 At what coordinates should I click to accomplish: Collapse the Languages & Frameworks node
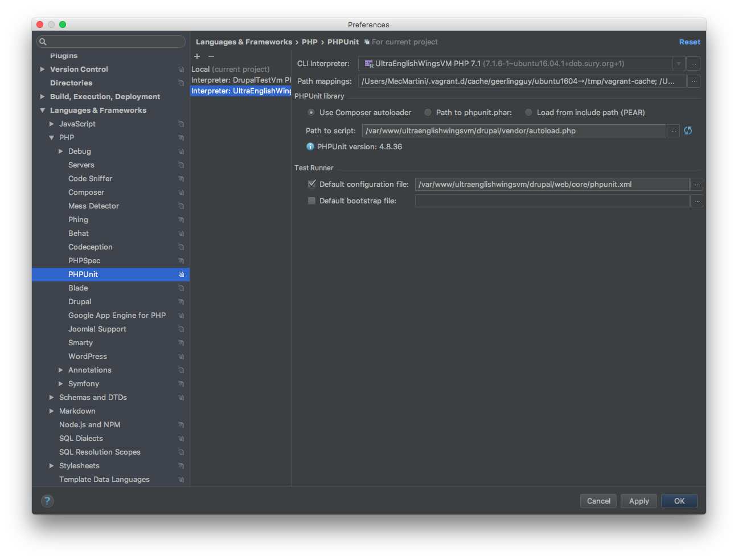click(x=42, y=111)
